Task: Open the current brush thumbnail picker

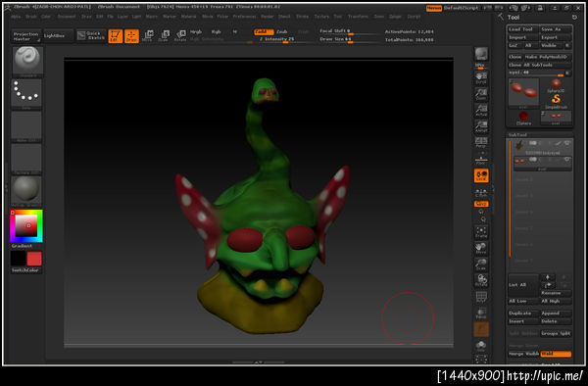Action: [27, 61]
